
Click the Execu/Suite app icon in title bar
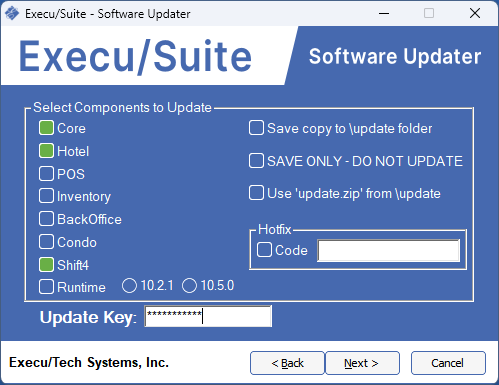tap(12, 14)
